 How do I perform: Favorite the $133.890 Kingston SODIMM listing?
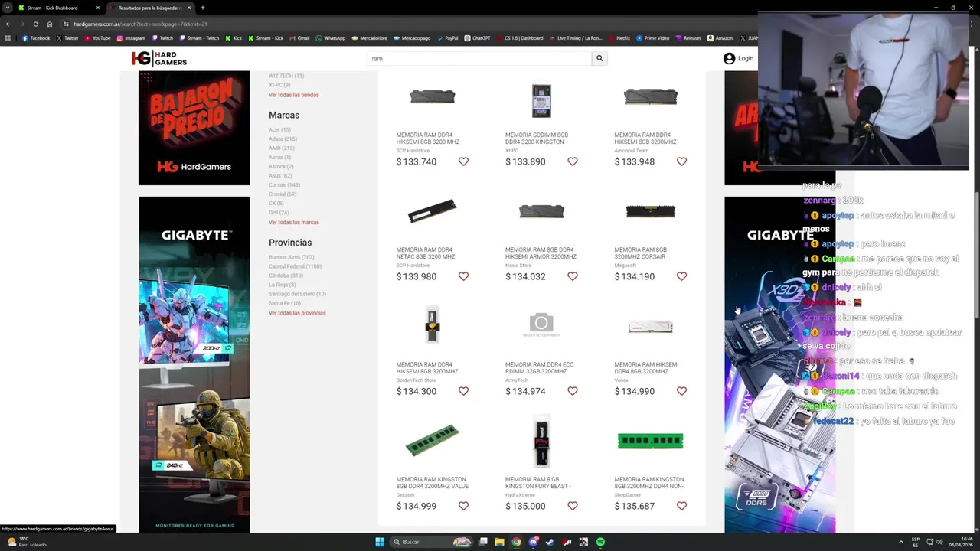pos(573,161)
